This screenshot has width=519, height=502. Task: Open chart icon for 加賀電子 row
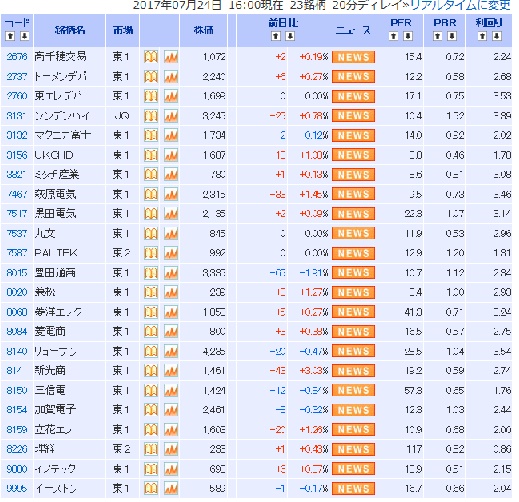click(x=171, y=410)
